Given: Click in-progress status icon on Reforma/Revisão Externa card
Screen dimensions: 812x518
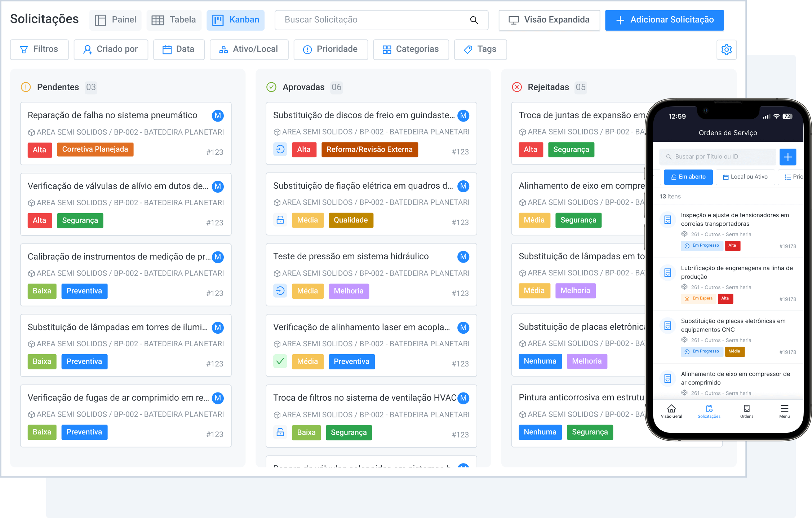Looking at the screenshot, I should (x=280, y=149).
